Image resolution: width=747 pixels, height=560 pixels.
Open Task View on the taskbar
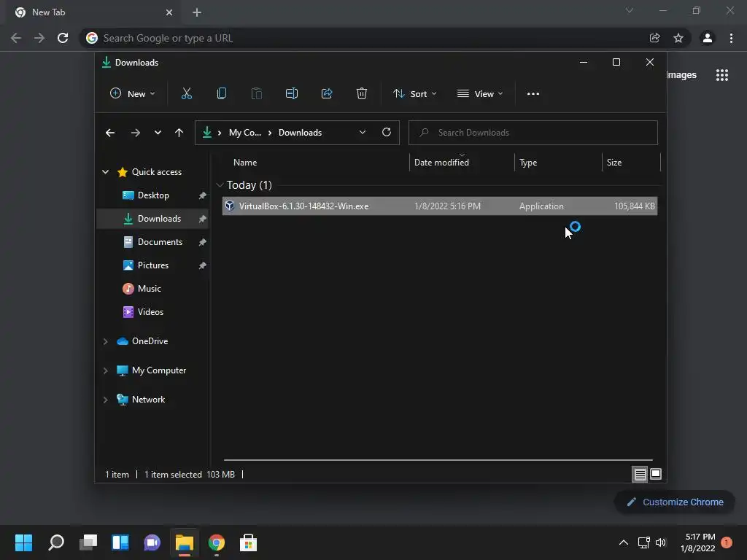(88, 542)
